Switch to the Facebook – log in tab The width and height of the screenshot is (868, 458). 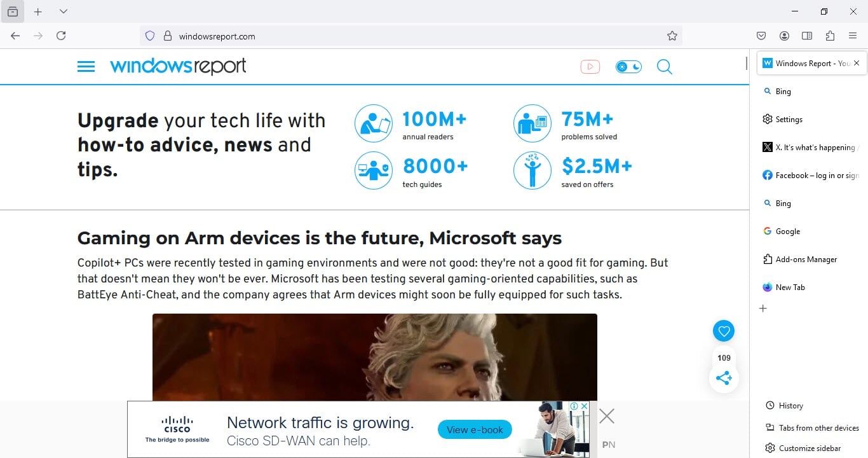pyautogui.click(x=810, y=176)
